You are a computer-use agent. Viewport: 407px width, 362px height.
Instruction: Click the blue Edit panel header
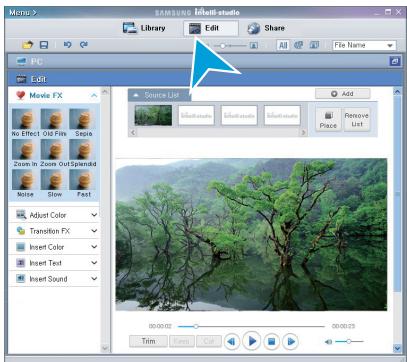click(205, 79)
